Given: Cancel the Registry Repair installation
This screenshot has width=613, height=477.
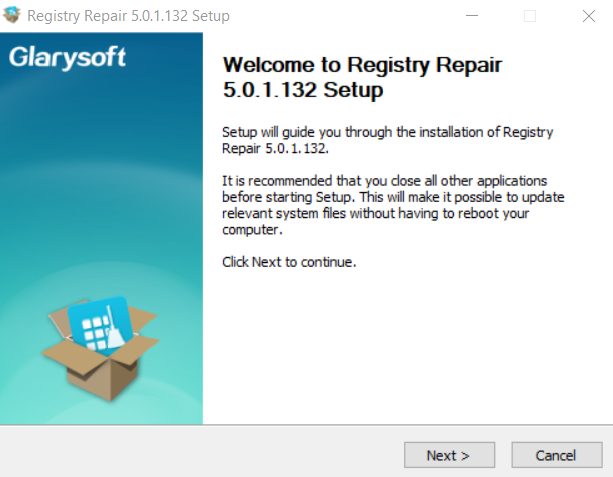Looking at the screenshot, I should [557, 455].
